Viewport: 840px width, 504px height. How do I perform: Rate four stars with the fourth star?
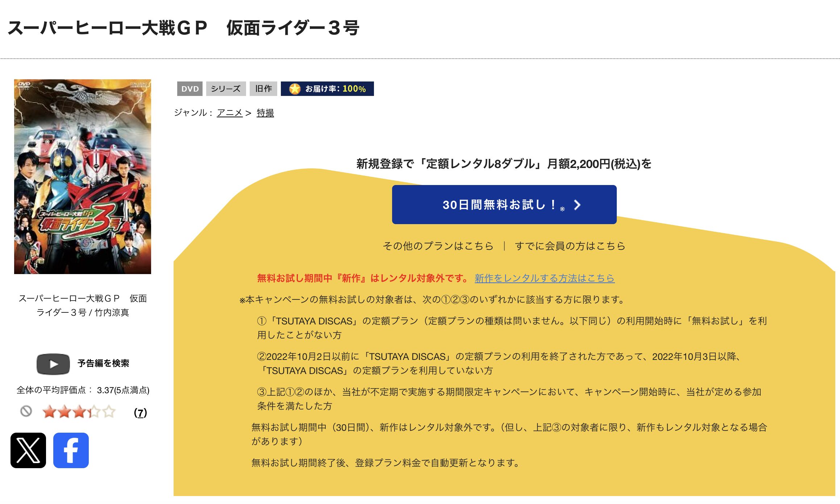(x=94, y=412)
